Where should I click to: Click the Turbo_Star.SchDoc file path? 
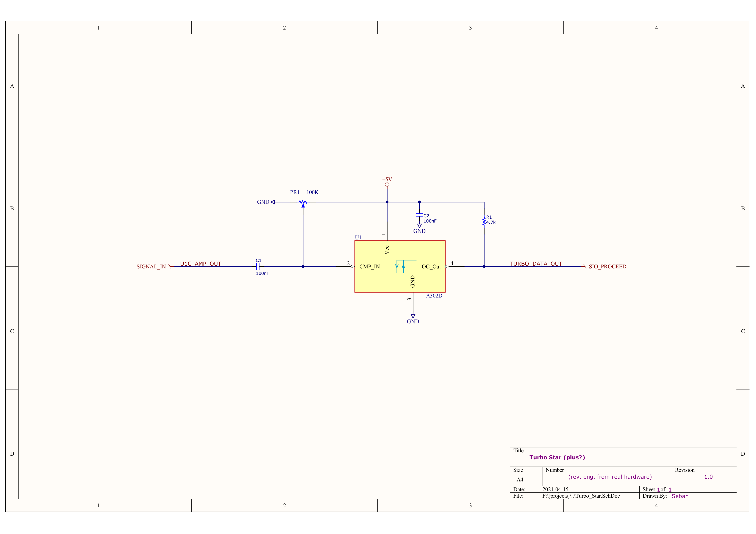pyautogui.click(x=581, y=496)
